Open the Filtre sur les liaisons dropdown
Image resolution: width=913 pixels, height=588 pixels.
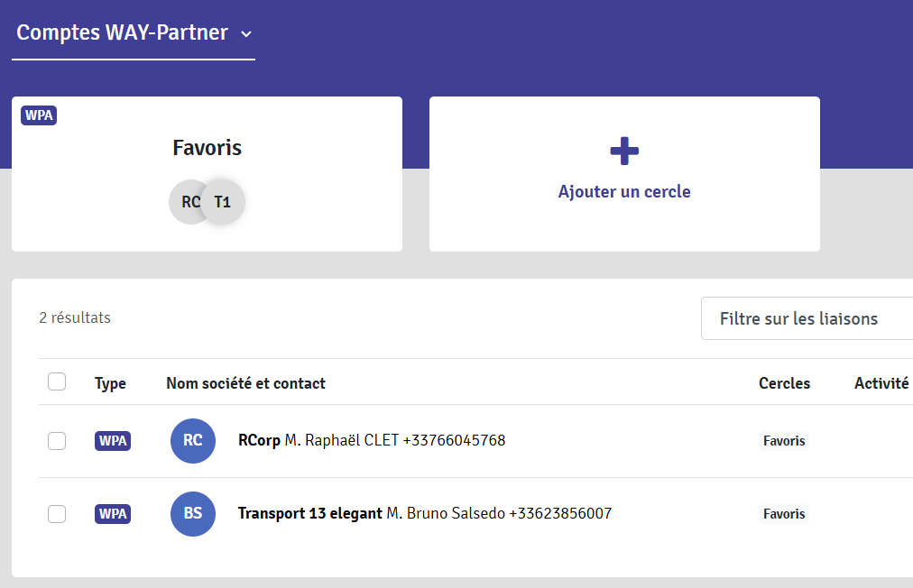pos(806,318)
